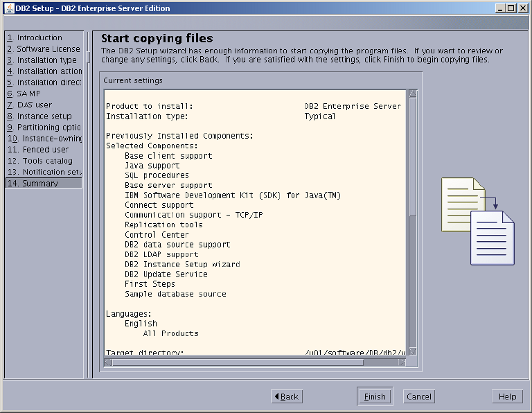Click 'DB2 Enterprise Server' product value

tap(353, 106)
